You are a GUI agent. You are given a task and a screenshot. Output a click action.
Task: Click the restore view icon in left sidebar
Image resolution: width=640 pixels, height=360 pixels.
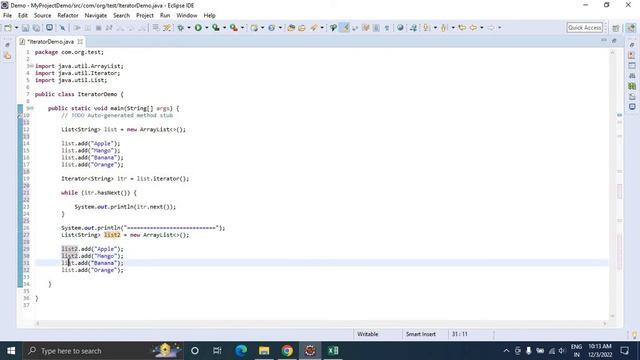[7, 44]
